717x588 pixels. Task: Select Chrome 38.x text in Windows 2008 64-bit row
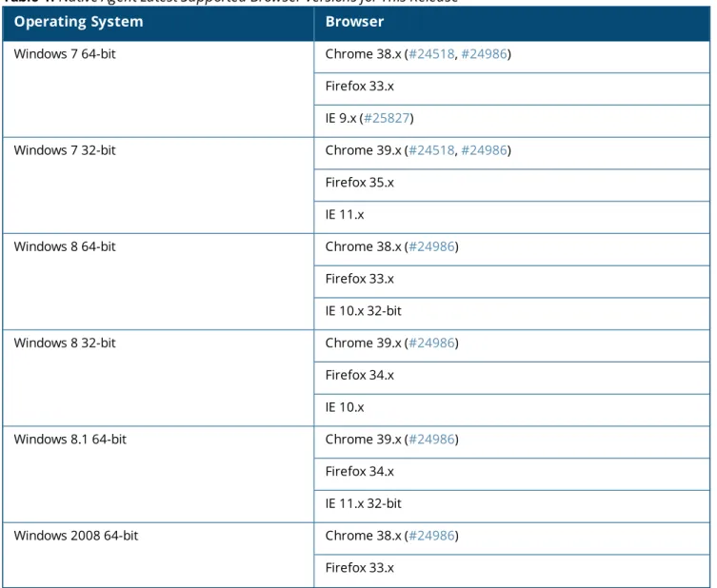click(363, 536)
